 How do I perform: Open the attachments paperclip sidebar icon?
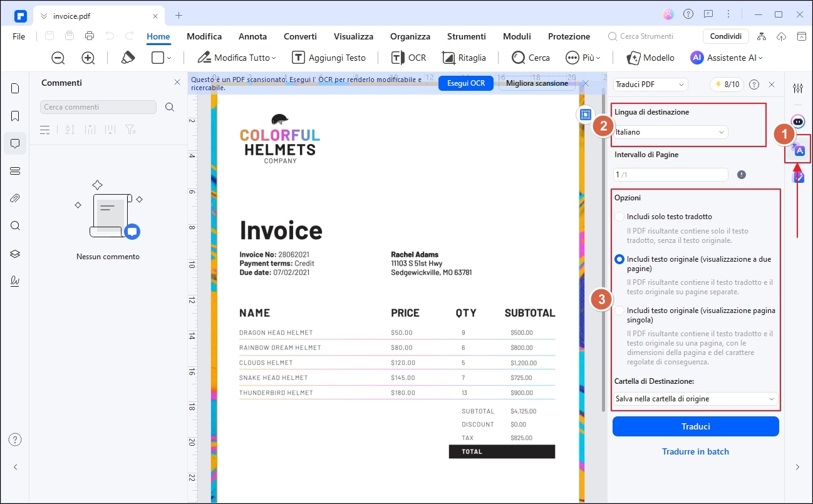[15, 198]
